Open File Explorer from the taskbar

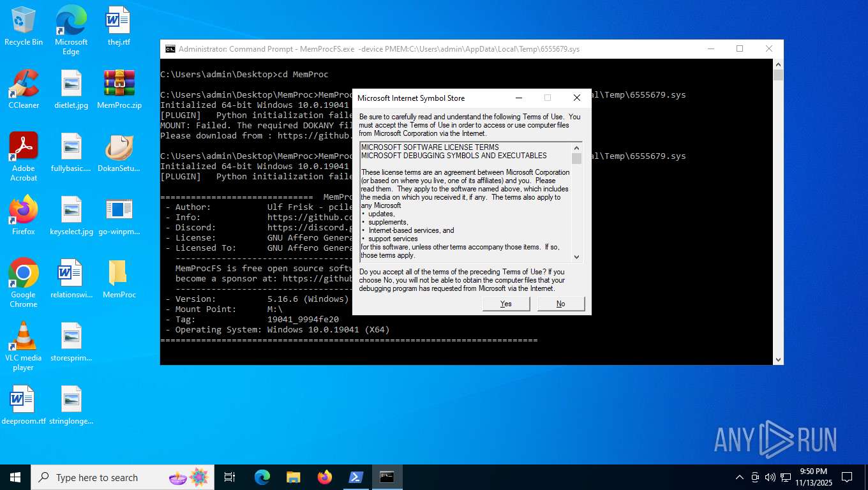click(293, 477)
